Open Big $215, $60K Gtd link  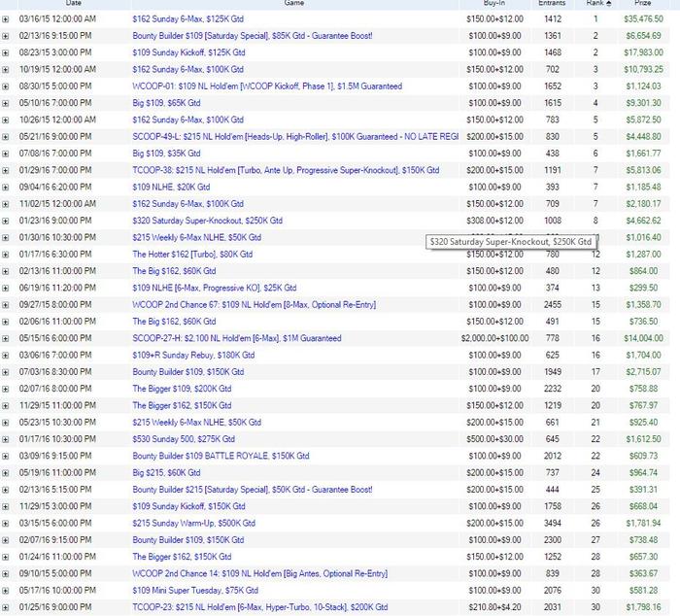(166, 473)
